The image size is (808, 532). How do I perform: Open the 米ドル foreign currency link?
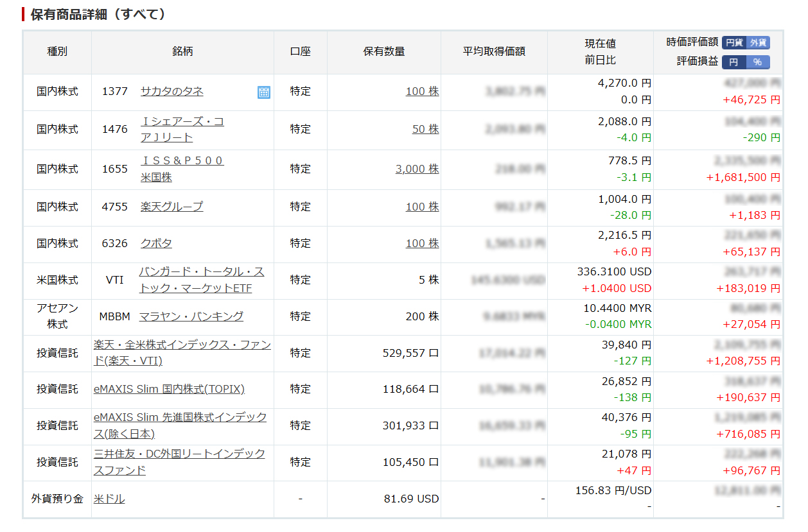click(x=109, y=499)
